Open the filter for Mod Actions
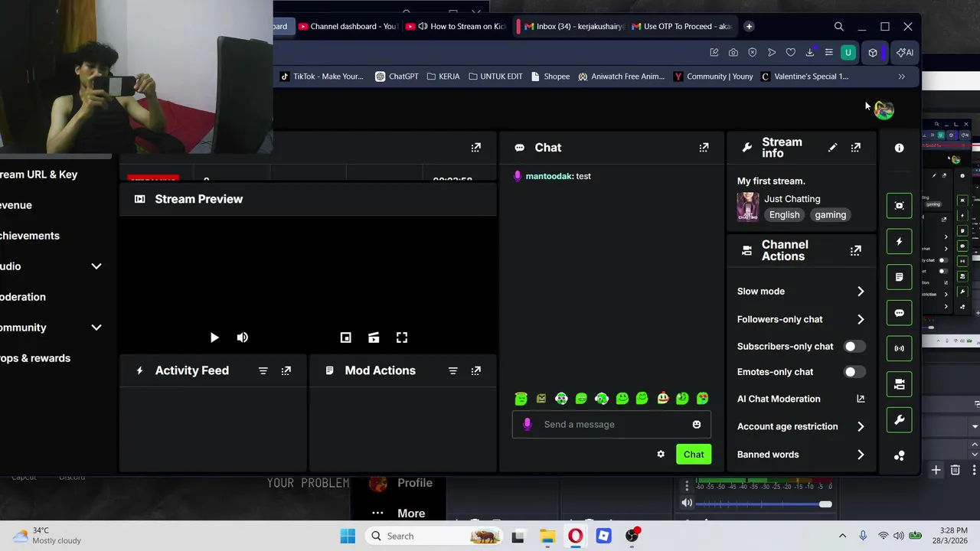The height and width of the screenshot is (551, 980). [x=452, y=370]
